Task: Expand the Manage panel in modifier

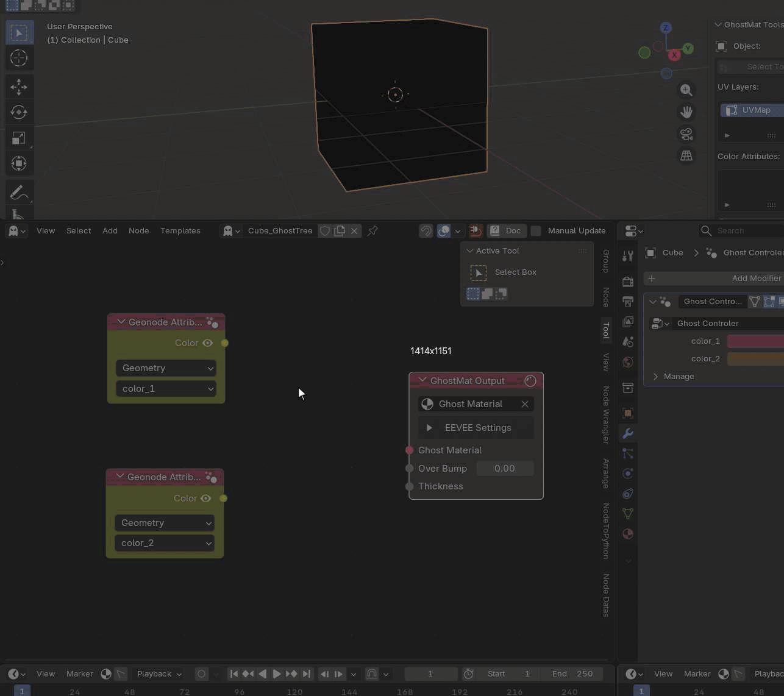Action: 656,377
